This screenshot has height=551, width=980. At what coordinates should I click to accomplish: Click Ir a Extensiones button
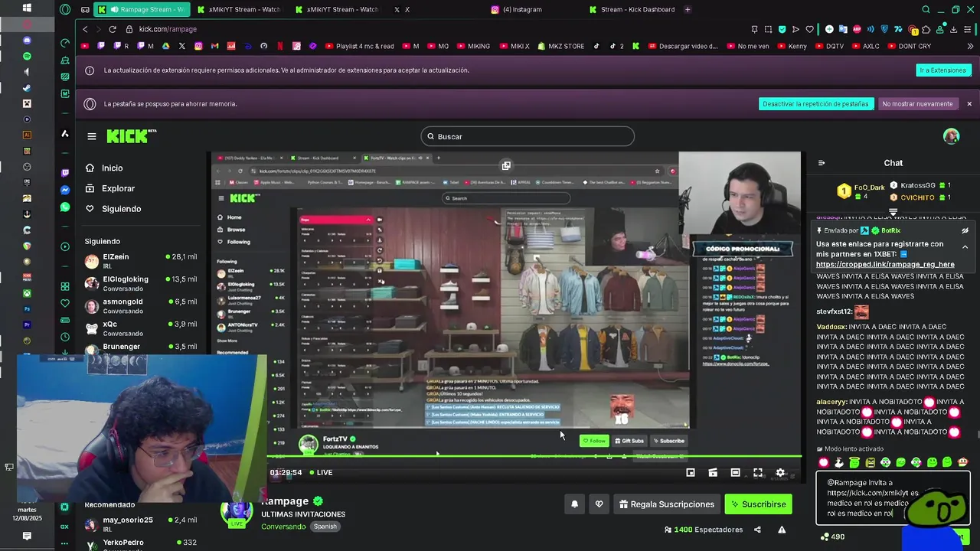coord(942,70)
